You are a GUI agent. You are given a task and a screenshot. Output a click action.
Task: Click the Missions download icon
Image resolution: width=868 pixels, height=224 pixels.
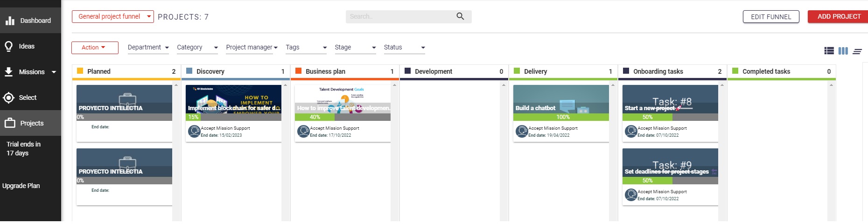9,72
